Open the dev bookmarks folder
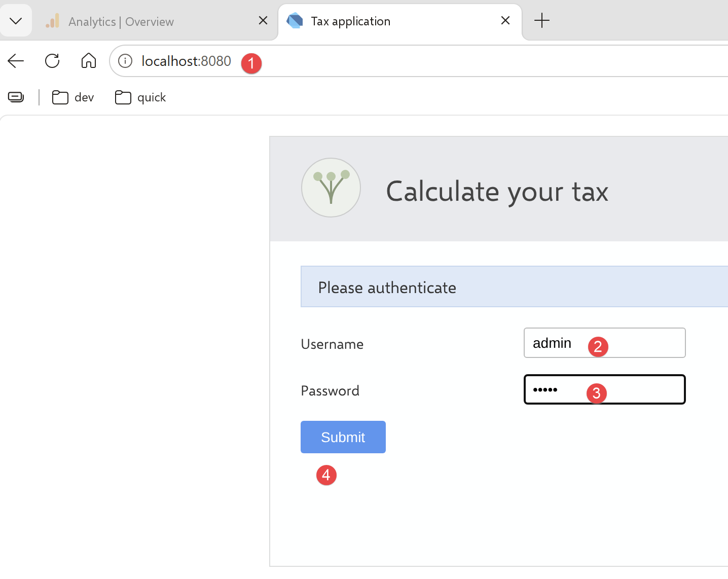 click(74, 97)
